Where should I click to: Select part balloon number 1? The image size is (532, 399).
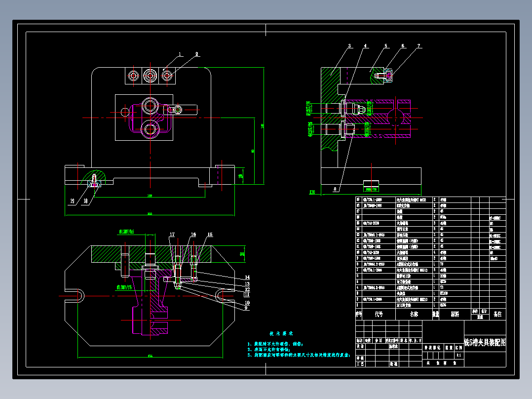(180, 54)
